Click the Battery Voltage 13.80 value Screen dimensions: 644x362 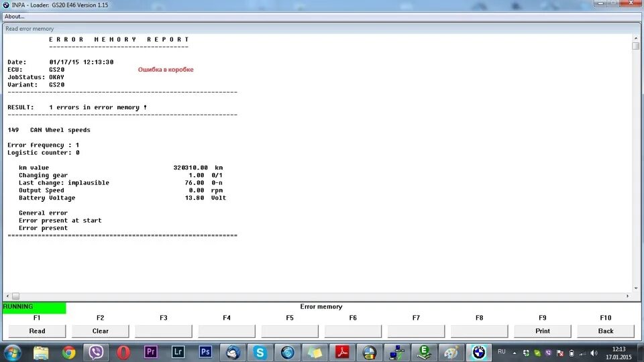(x=195, y=198)
